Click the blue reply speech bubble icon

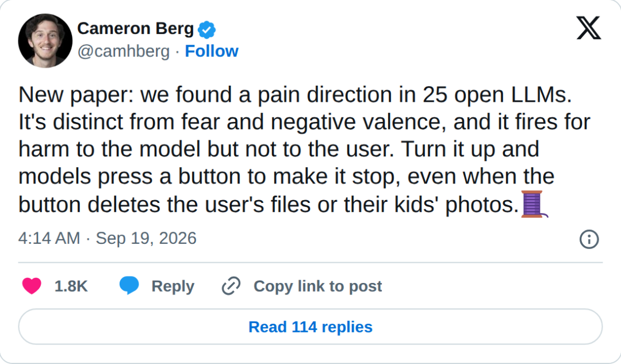129,286
